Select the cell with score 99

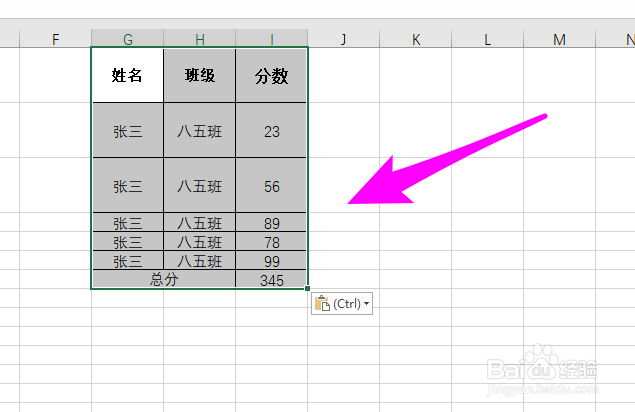[271, 260]
